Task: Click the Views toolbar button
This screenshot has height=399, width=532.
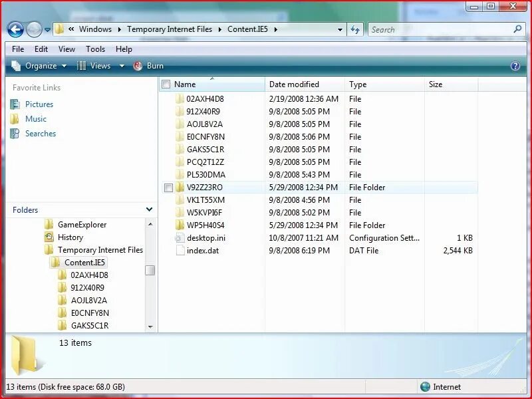Action: click(x=94, y=66)
